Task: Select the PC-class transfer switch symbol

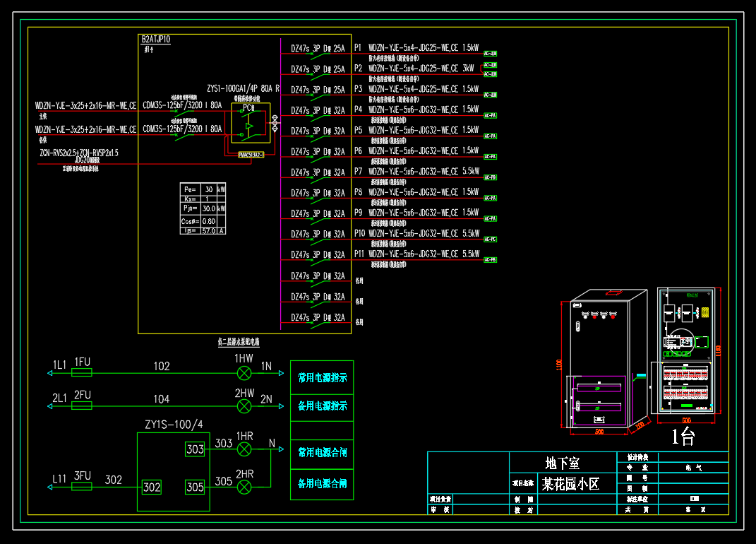Action: click(251, 123)
